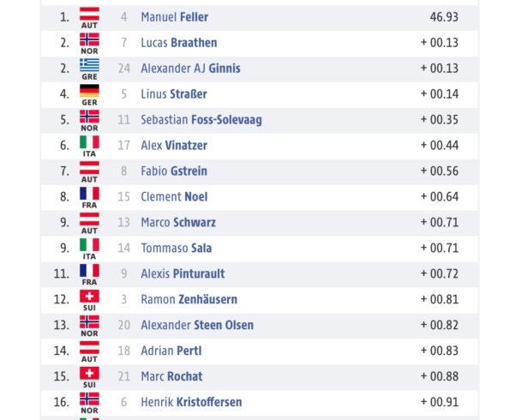Click the Norwegian flag beside Lucas Braathen
Screen dimensions: 527x420
click(x=89, y=39)
